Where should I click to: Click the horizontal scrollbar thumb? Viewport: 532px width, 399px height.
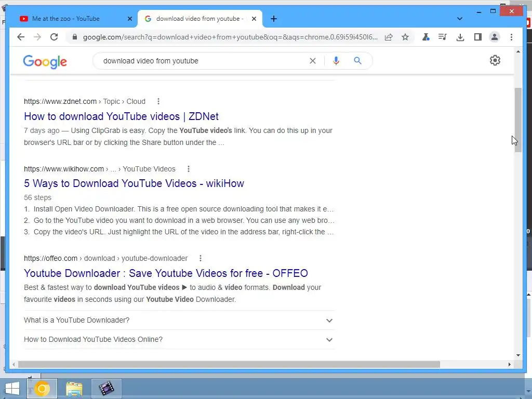[229, 364]
